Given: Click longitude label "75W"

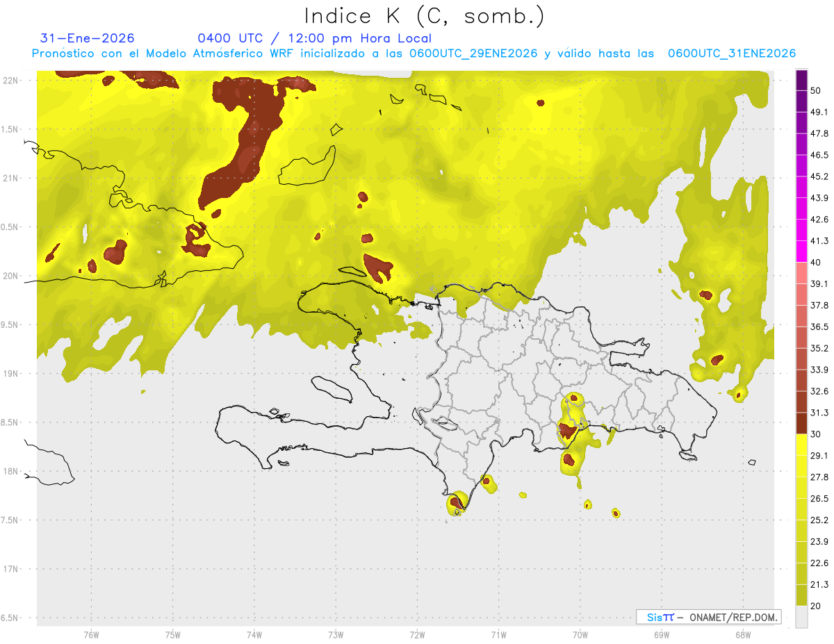Looking at the screenshot, I should click(x=173, y=634).
